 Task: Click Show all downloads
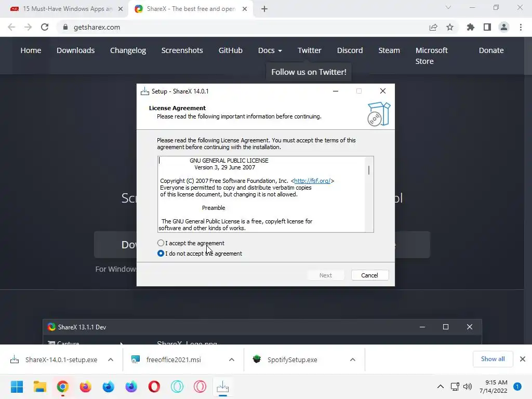pos(493,359)
